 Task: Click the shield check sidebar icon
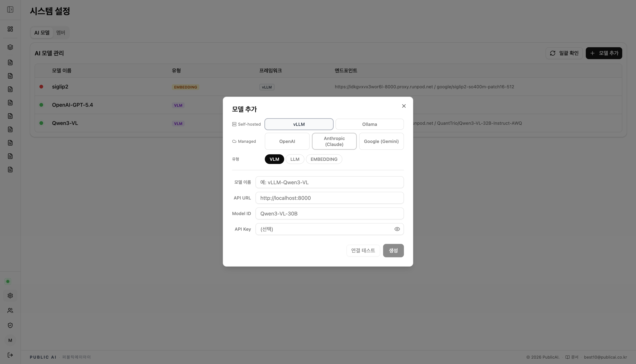(x=10, y=325)
